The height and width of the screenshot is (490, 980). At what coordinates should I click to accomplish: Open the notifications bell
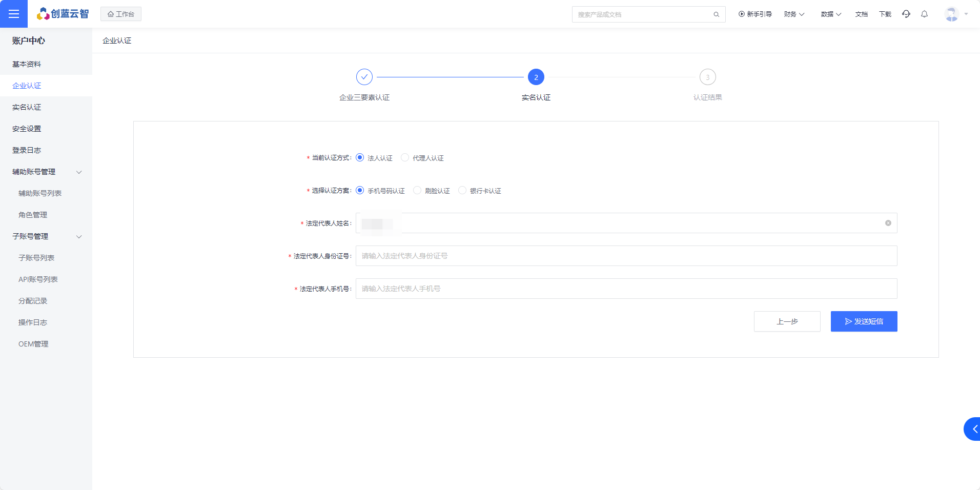[924, 14]
